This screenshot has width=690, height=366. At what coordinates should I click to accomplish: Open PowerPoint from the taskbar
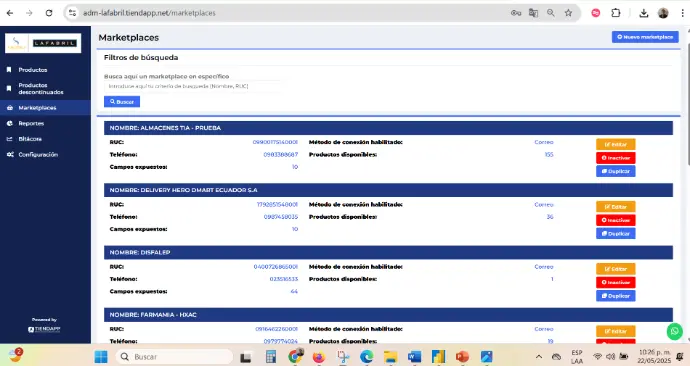462,357
